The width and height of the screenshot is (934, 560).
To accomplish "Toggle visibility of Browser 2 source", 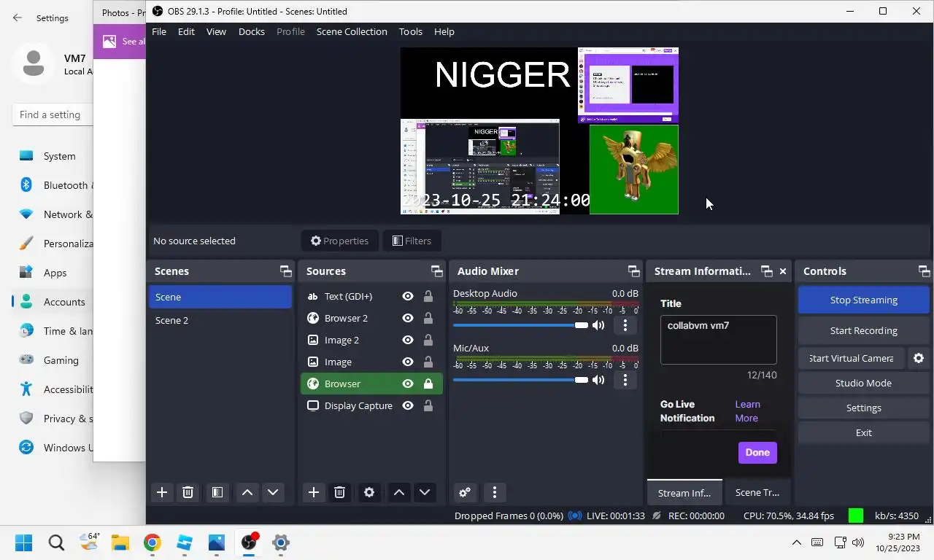I will coord(408,318).
